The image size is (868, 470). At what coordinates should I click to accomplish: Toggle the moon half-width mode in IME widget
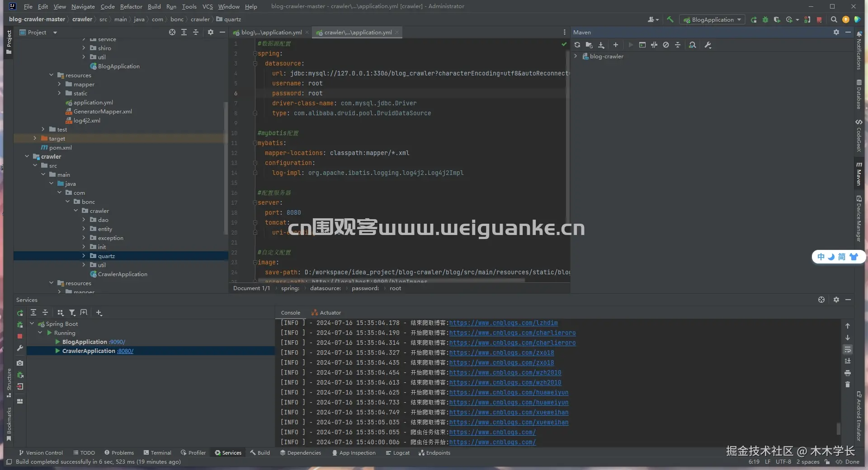coord(831,257)
